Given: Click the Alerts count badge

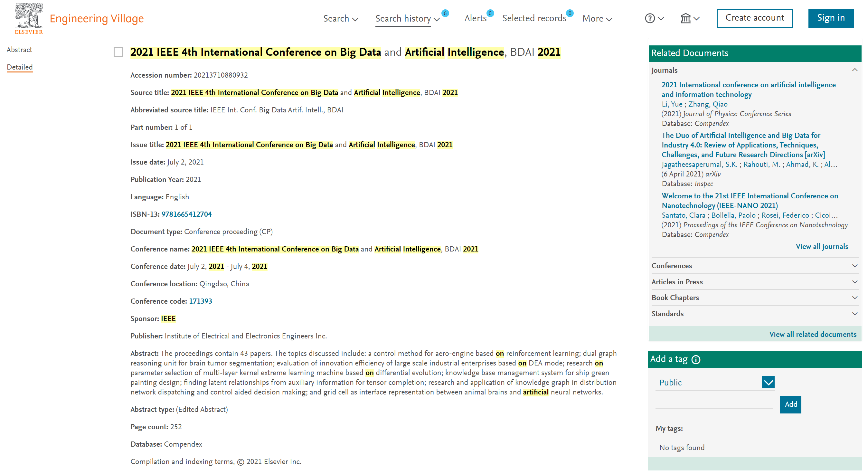Looking at the screenshot, I should coord(490,13).
